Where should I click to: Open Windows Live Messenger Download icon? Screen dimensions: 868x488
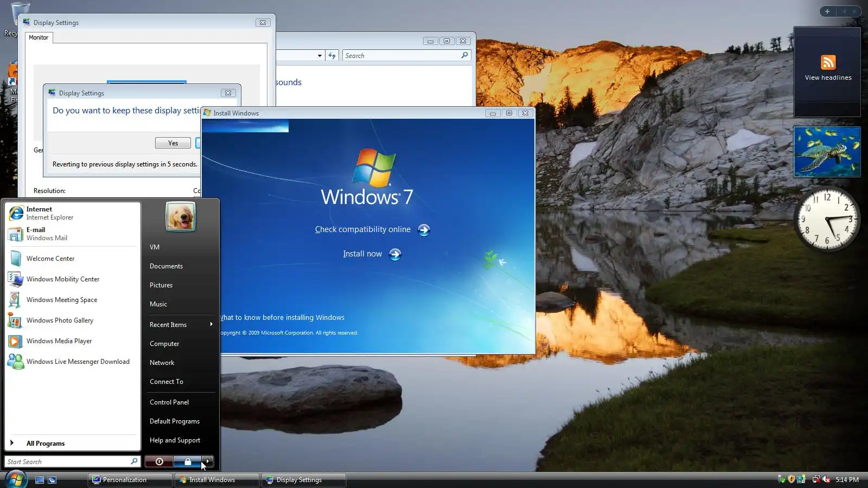[x=16, y=362]
